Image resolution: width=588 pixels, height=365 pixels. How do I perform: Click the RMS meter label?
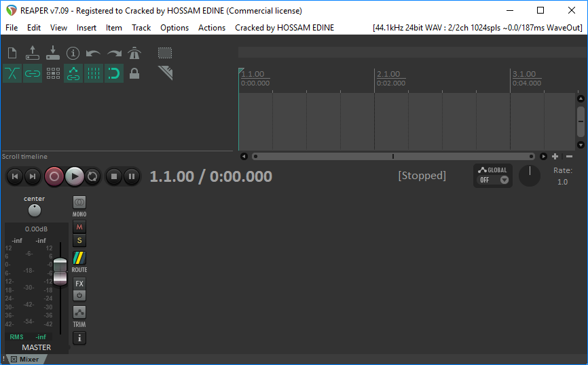pos(16,337)
